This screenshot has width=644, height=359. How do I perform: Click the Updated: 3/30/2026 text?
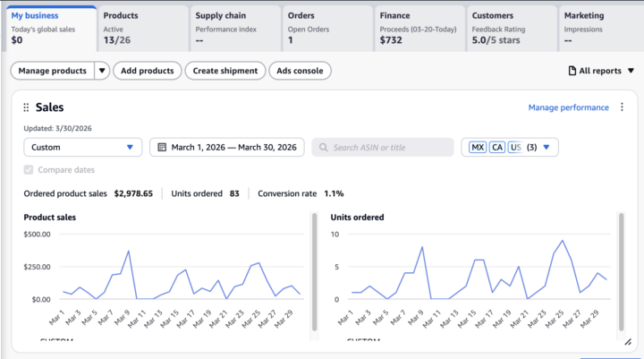click(x=57, y=128)
